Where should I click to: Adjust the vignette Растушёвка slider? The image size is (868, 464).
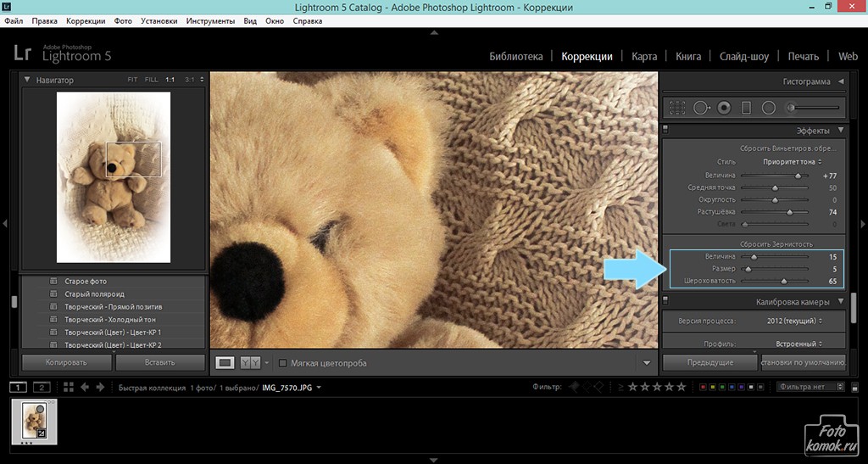click(790, 212)
